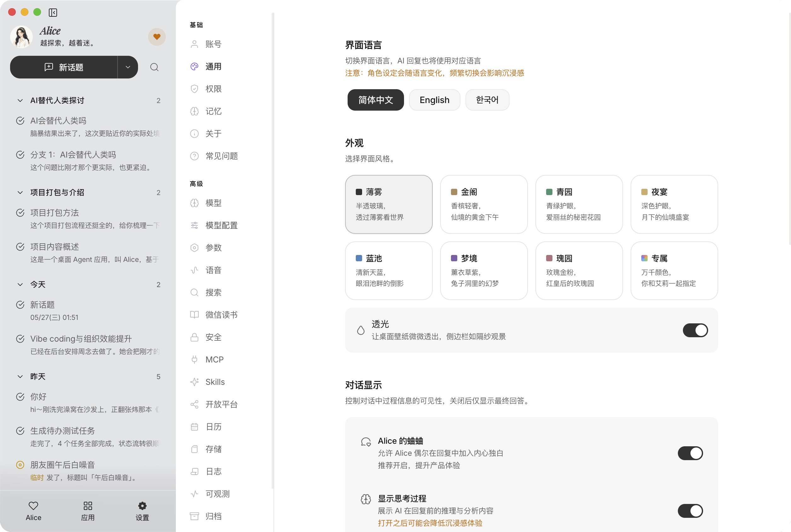Disable the Alice 的蛐蛐 switch

[x=690, y=453]
